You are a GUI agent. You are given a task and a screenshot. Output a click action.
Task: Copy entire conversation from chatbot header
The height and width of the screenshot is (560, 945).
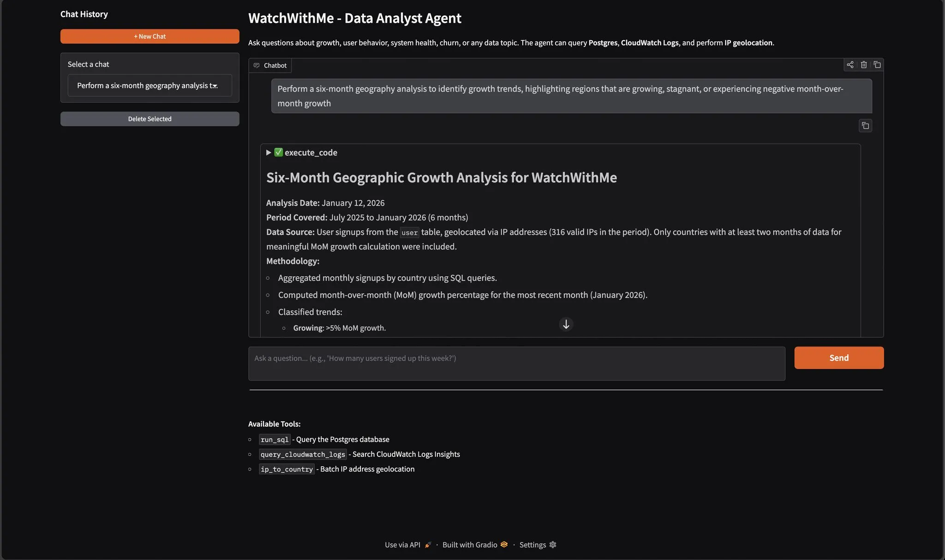click(877, 65)
